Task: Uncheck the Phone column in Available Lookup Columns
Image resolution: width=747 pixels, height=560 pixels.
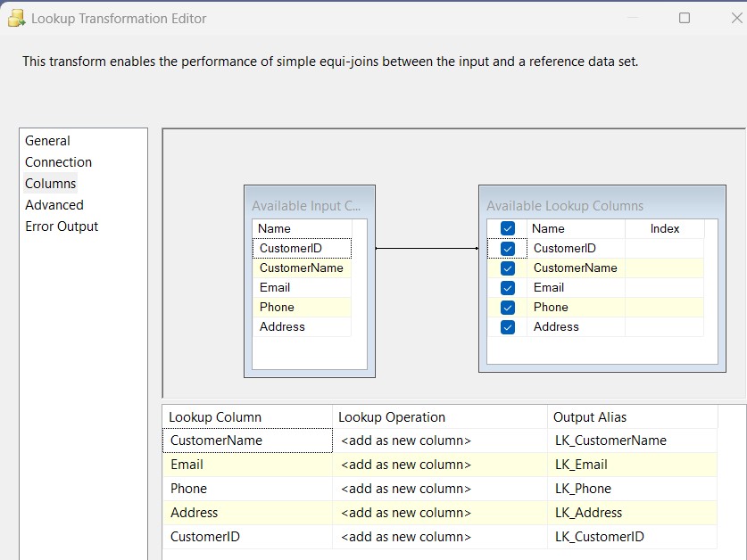Action: coord(507,307)
